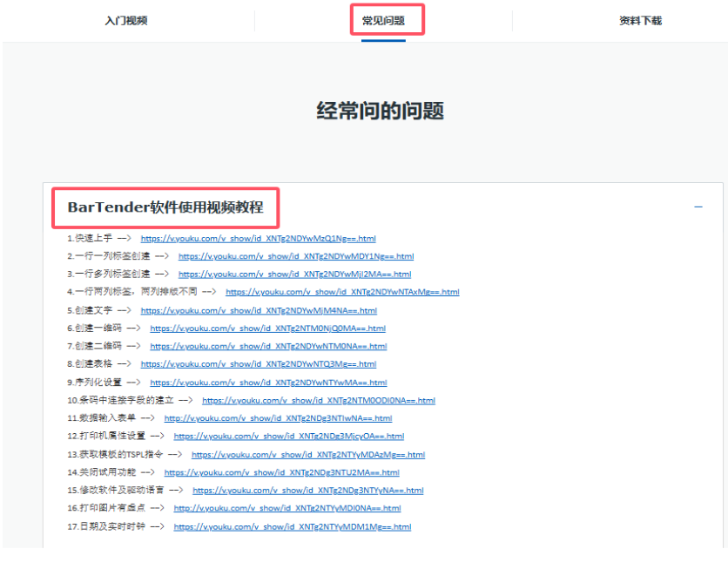Open the Youku link for 创建一维码
Image resolution: width=728 pixels, height=576 pixels.
[268, 329]
